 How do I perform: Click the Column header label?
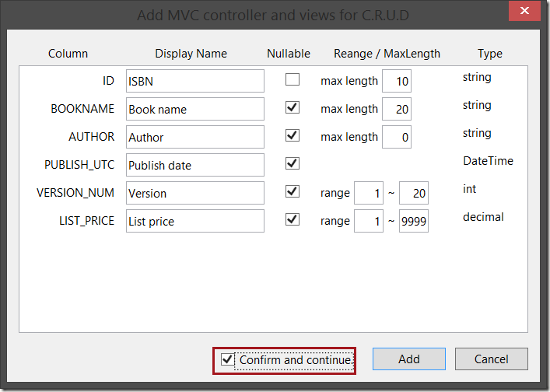click(x=68, y=54)
